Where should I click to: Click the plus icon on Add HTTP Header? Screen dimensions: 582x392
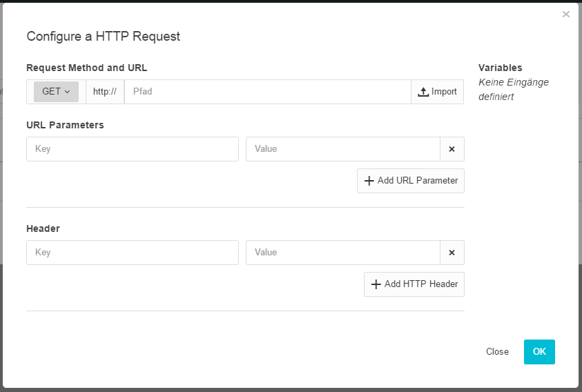pyautogui.click(x=376, y=284)
